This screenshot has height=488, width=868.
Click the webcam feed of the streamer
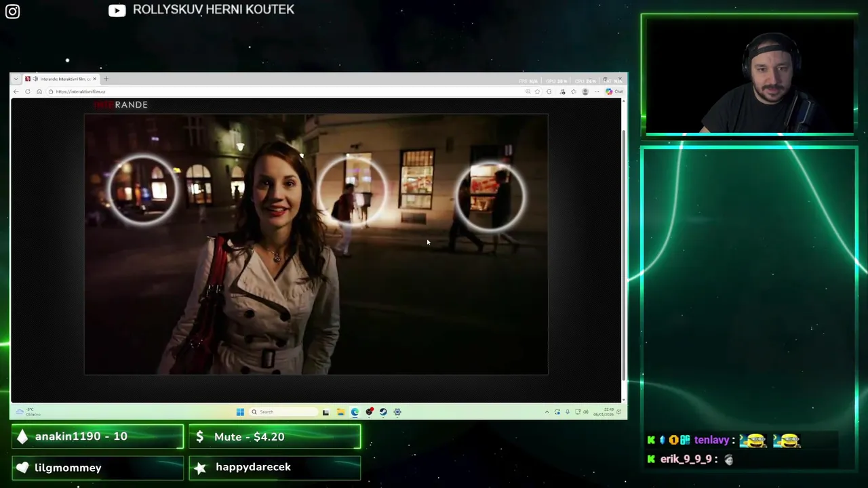coord(749,75)
